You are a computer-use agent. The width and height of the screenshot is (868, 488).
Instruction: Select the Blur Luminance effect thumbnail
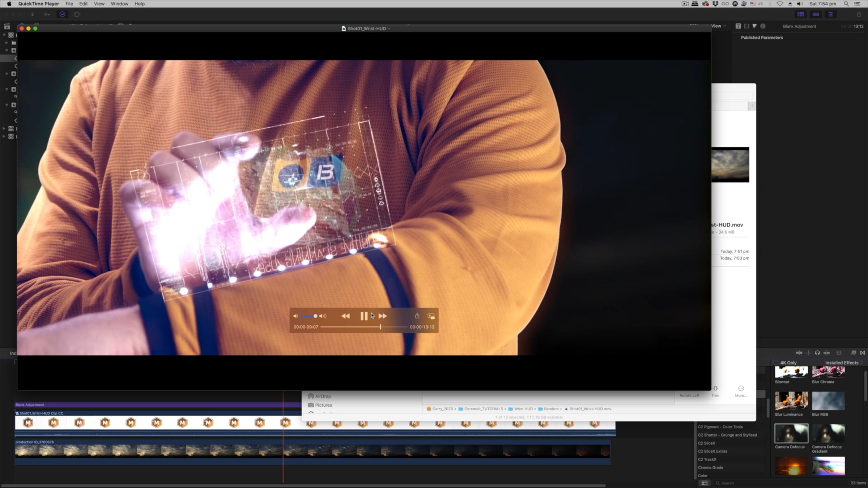click(791, 401)
